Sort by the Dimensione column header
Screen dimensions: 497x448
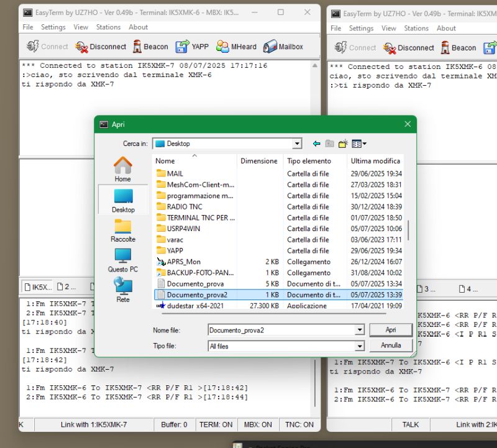point(259,161)
